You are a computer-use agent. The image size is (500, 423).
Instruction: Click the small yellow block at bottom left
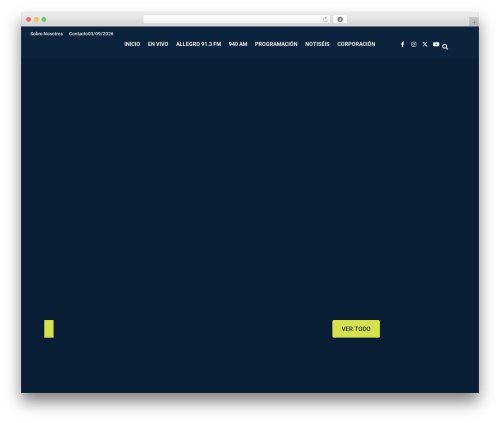(x=49, y=329)
